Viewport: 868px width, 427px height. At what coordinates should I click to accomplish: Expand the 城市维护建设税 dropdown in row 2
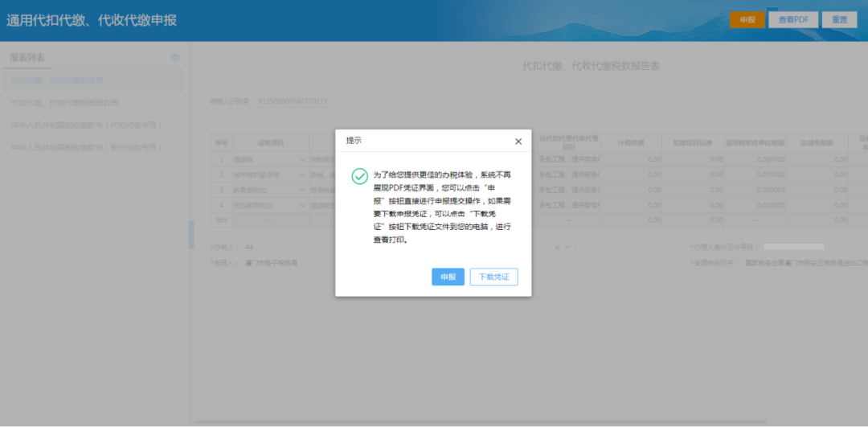pyautogui.click(x=302, y=174)
